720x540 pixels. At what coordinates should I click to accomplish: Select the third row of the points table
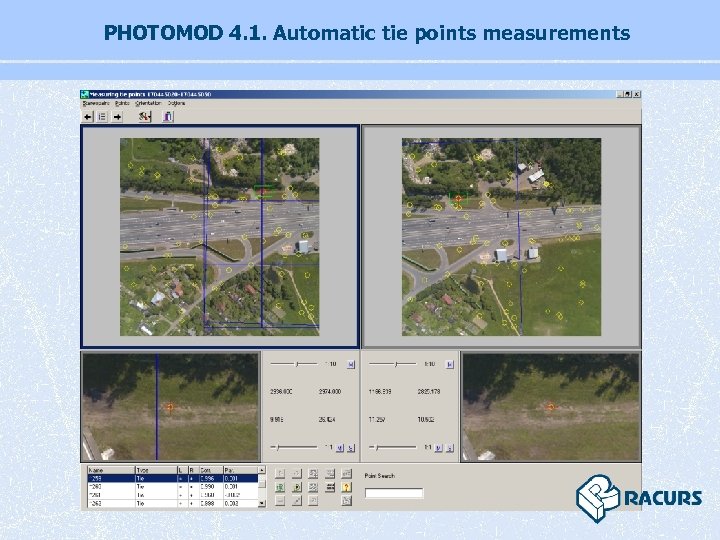tap(173, 495)
